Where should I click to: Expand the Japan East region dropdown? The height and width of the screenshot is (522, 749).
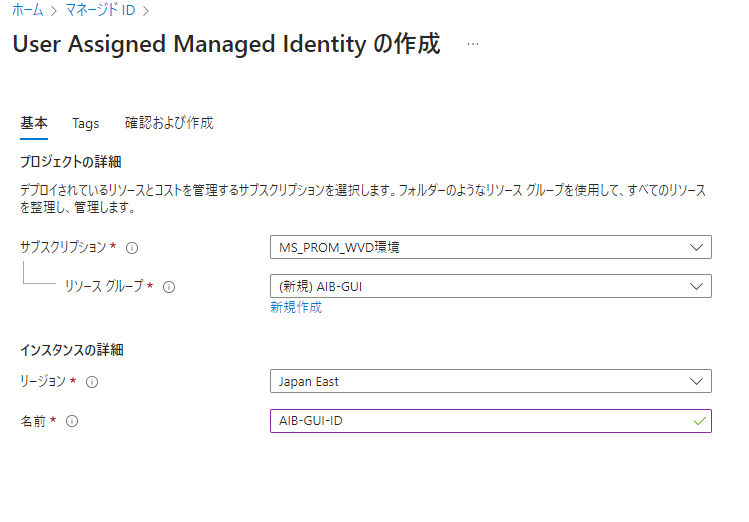pos(490,381)
